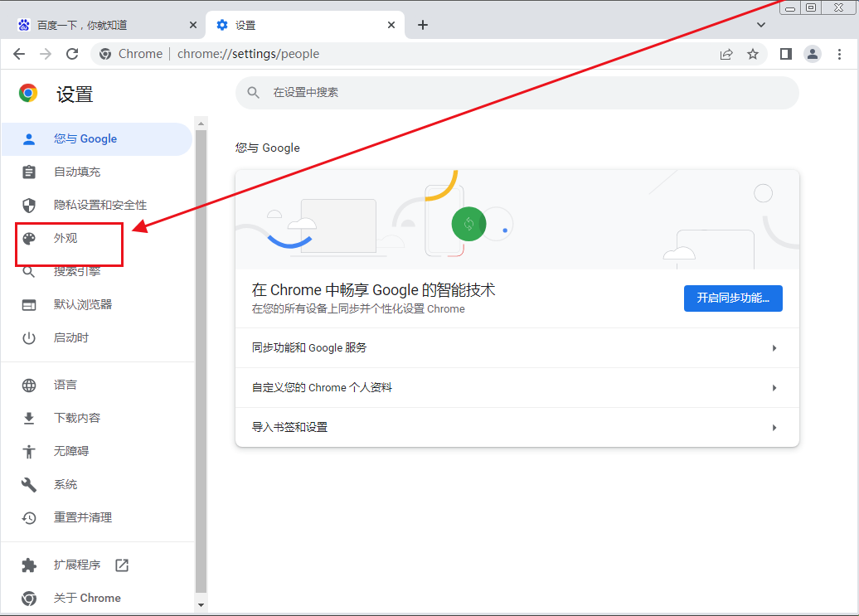Image resolution: width=859 pixels, height=616 pixels.
Task: Open 下载内容 settings section
Action: pos(97,419)
